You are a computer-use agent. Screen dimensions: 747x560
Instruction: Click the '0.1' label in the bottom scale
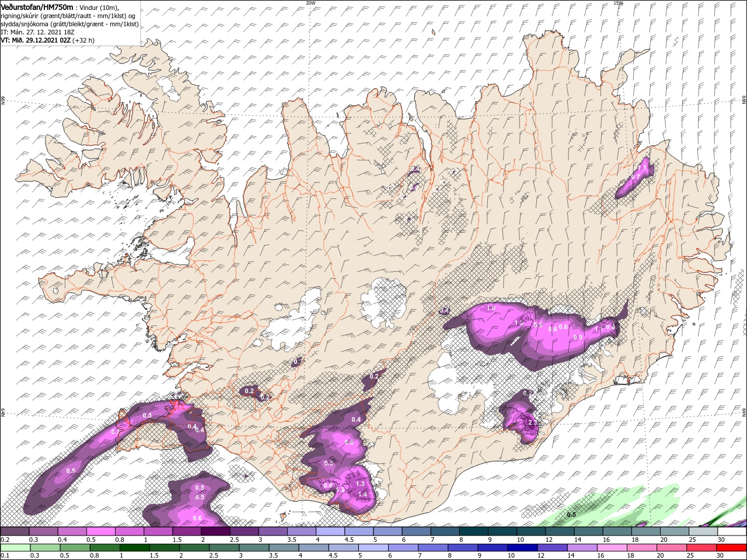[x=5, y=556]
